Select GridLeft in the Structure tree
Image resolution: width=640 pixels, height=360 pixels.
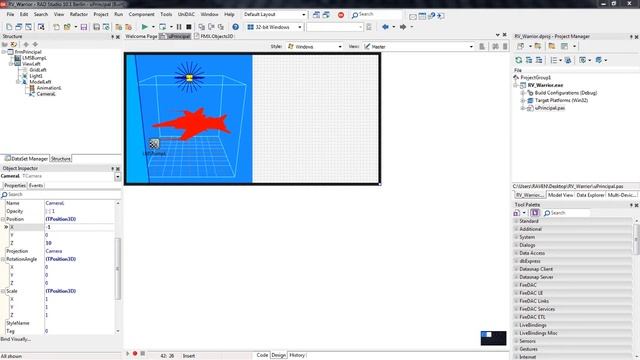(38, 70)
